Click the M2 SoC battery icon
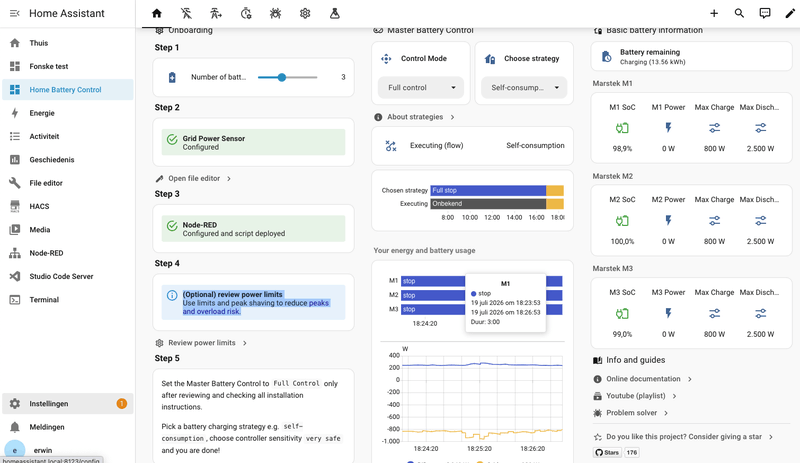 point(622,221)
